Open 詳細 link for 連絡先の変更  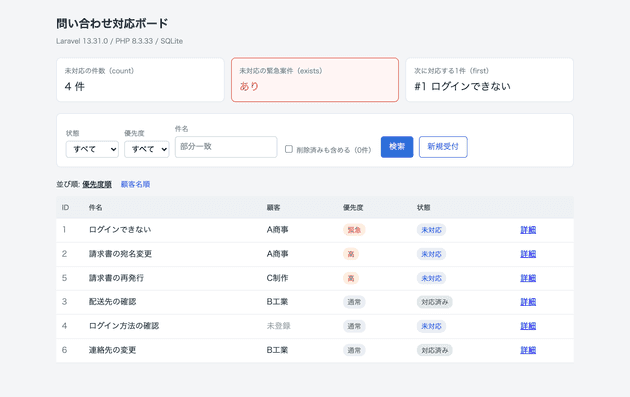click(x=528, y=350)
